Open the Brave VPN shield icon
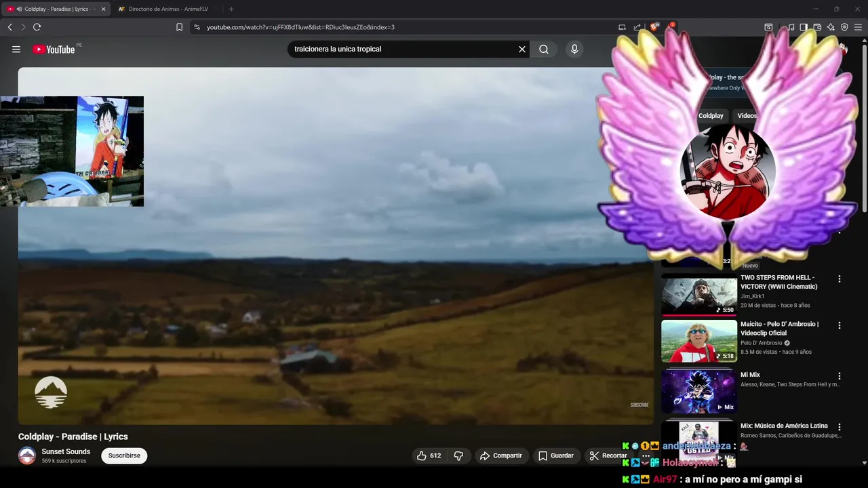Image resolution: width=868 pixels, height=488 pixels. coord(844,27)
